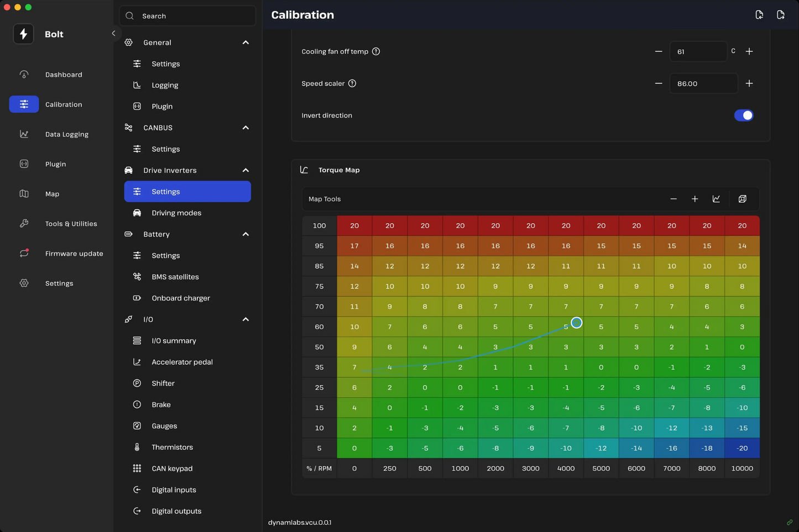Click the Search input field
The height and width of the screenshot is (532, 799).
click(188, 16)
